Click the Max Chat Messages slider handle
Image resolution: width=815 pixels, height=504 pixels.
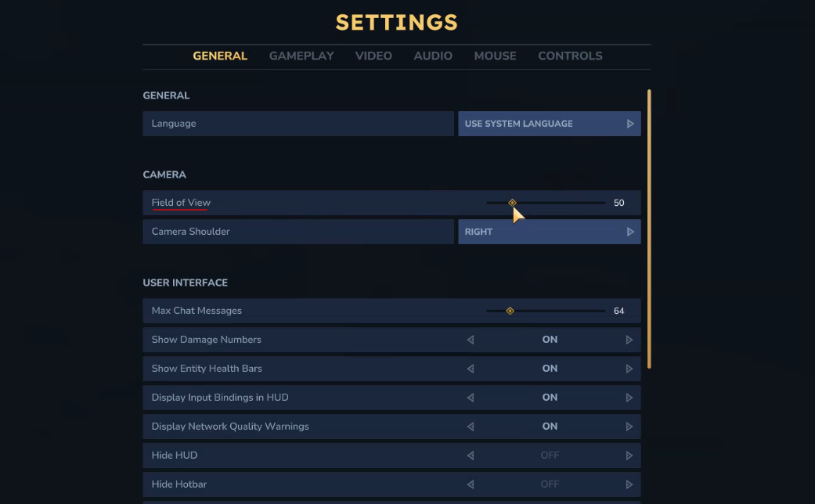(510, 311)
